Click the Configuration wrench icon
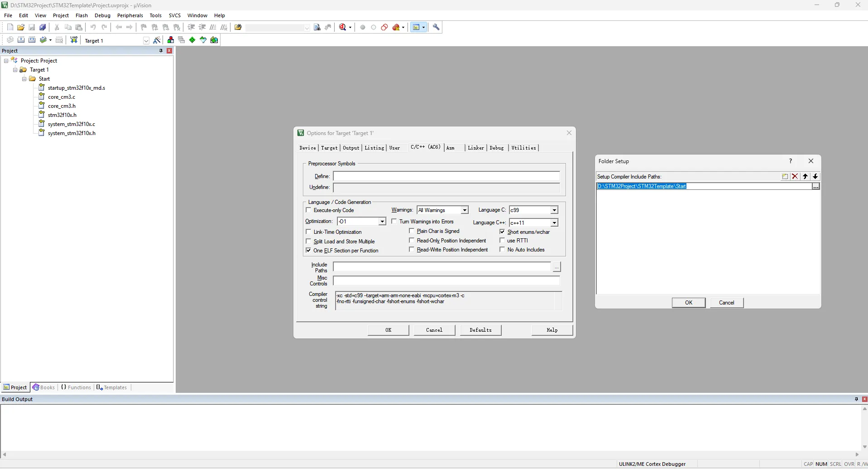The width and height of the screenshot is (868, 469). point(436,27)
